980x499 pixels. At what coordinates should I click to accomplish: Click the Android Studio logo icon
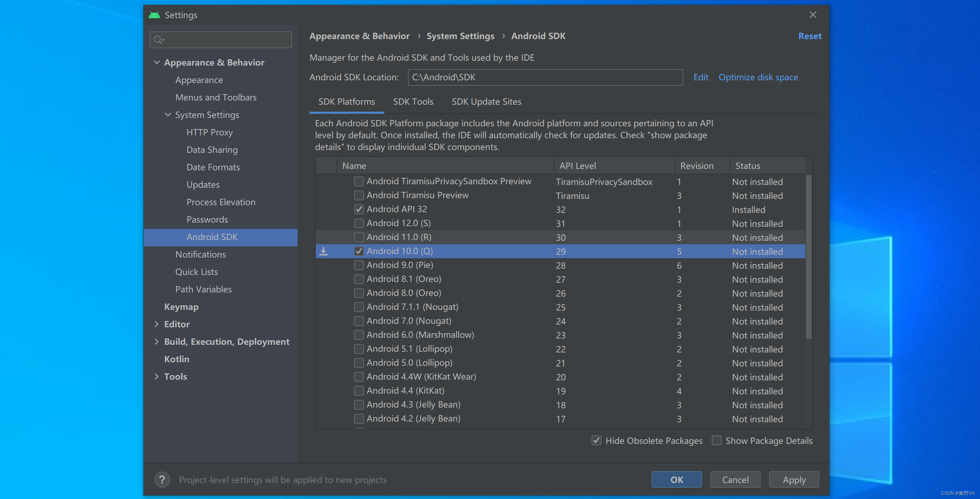pyautogui.click(x=154, y=15)
